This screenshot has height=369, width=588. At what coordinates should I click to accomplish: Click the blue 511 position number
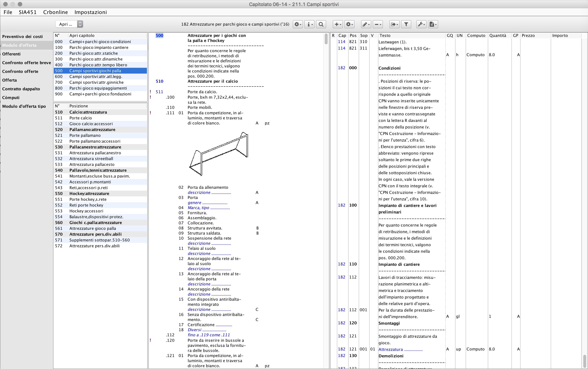[x=159, y=92]
